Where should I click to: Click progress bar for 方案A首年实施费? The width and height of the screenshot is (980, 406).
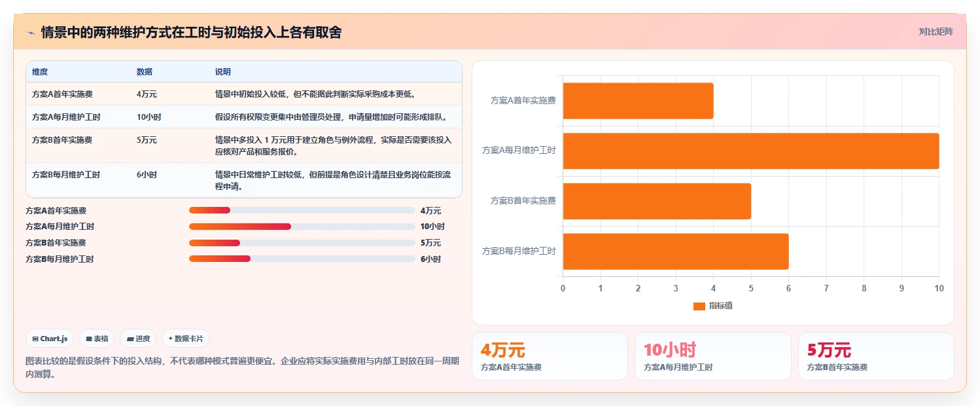coord(302,210)
